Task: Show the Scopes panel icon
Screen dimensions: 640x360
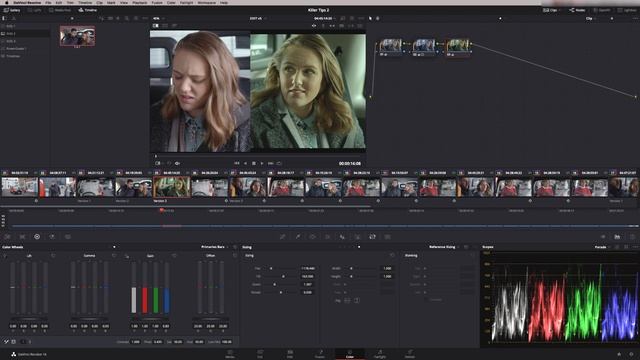Action: pos(617,237)
